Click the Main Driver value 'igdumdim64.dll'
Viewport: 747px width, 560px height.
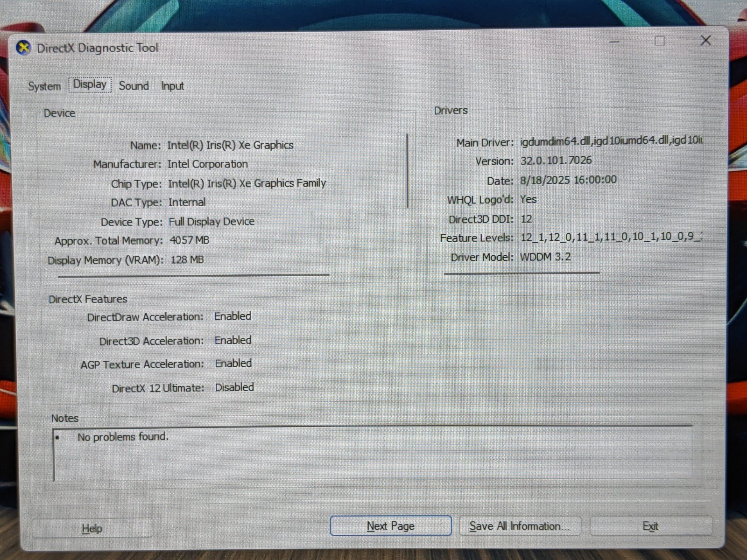tap(556, 140)
